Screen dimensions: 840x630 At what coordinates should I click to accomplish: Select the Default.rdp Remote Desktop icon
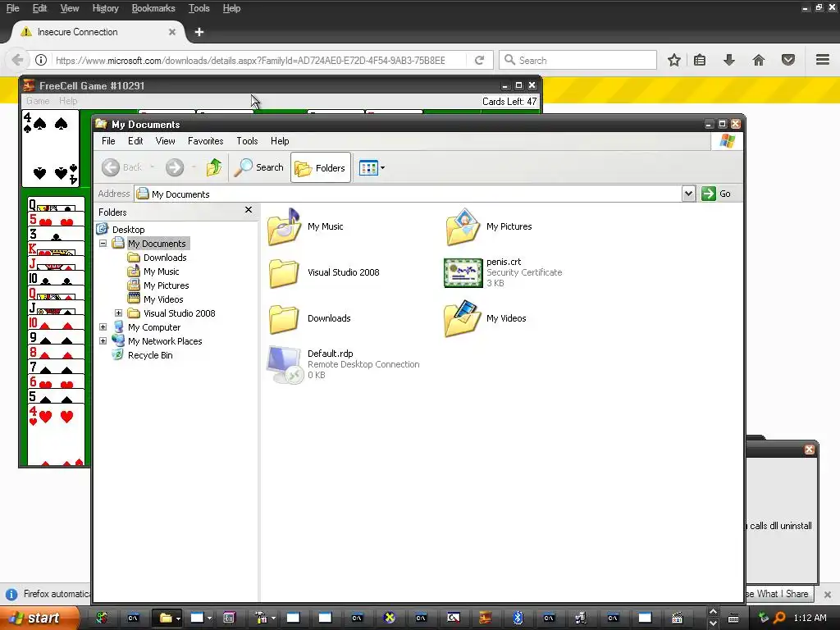click(284, 364)
